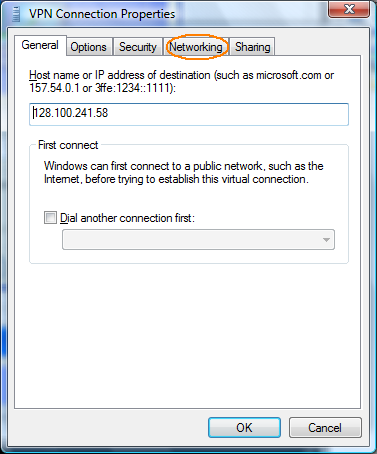Click the First connect group heading

(68, 145)
